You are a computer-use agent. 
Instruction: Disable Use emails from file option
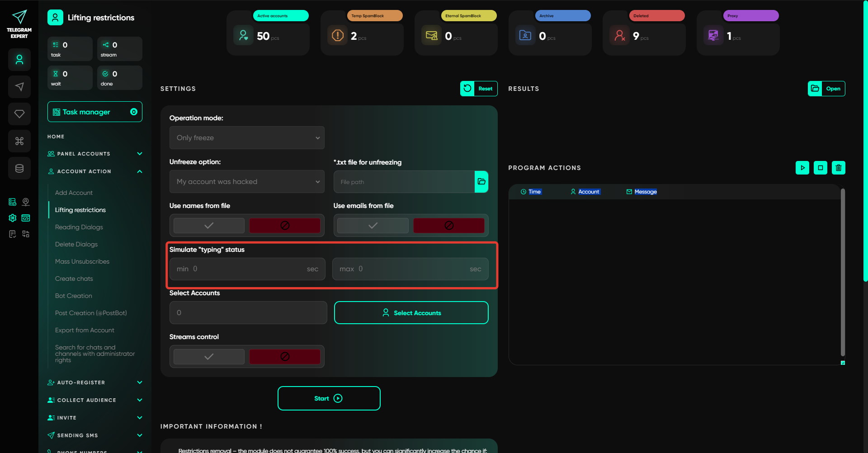(449, 226)
